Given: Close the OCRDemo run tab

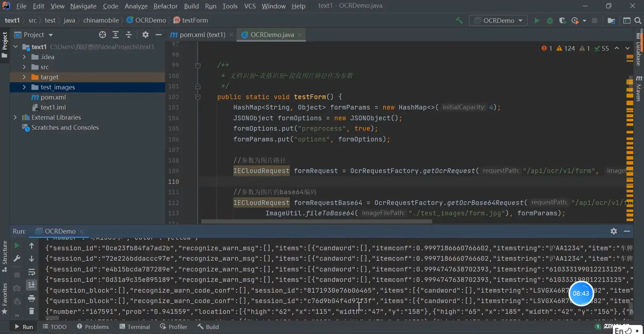Looking at the screenshot, I should coord(81,231).
